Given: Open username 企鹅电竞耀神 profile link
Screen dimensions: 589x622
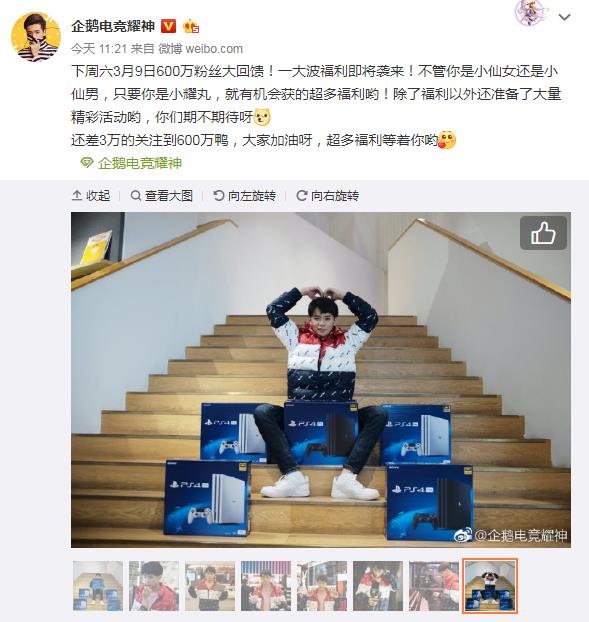Looking at the screenshot, I should click(113, 26).
